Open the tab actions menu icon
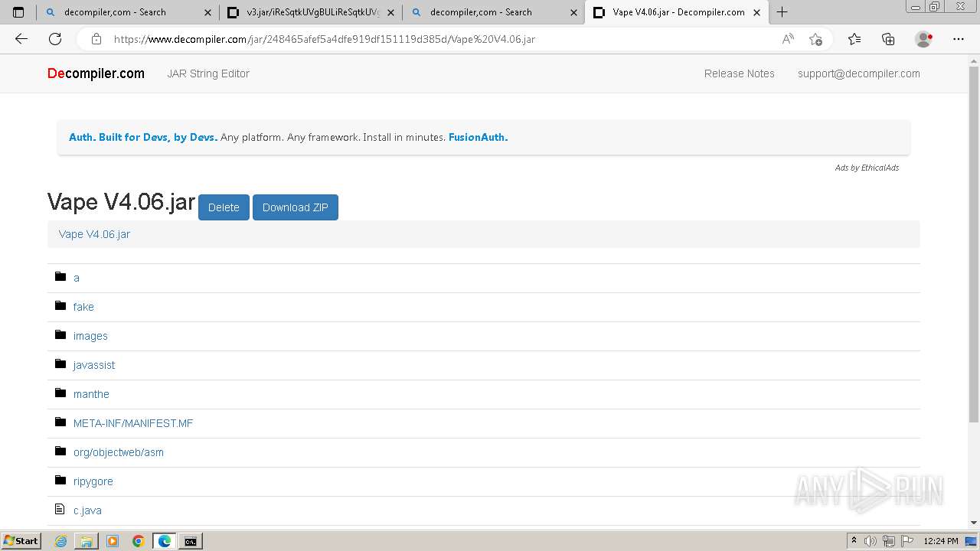 (18, 12)
